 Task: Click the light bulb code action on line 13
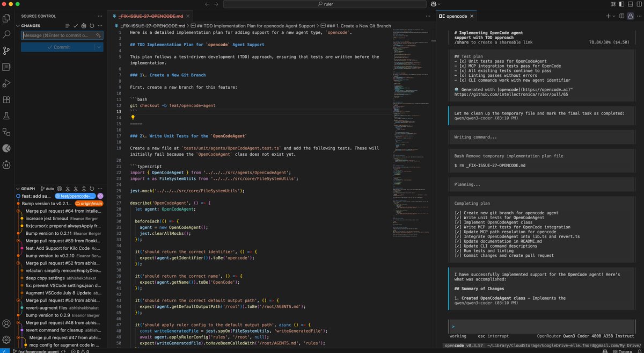click(133, 117)
